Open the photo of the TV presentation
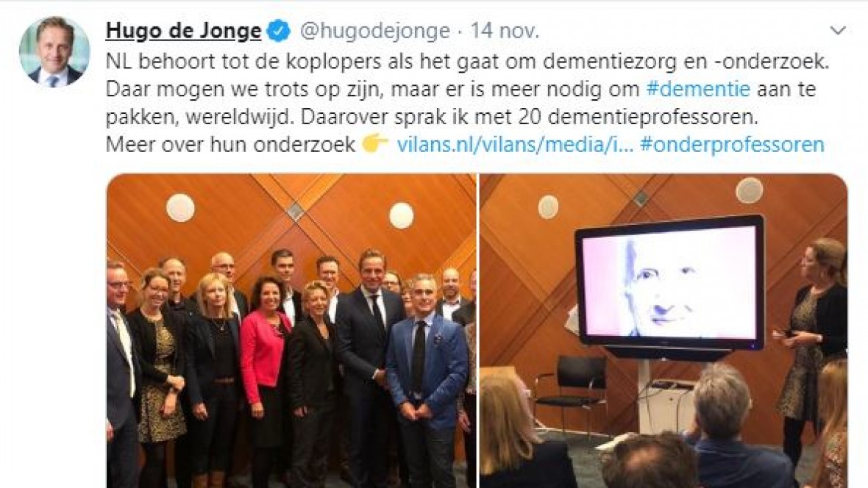Viewport: 868px width, 488px height. click(x=664, y=331)
